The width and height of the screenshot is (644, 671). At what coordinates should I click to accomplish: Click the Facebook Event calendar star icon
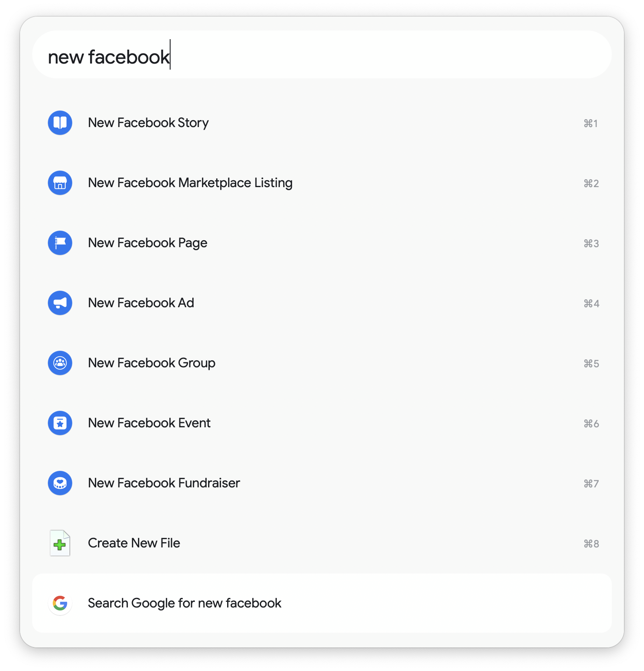pyautogui.click(x=60, y=423)
